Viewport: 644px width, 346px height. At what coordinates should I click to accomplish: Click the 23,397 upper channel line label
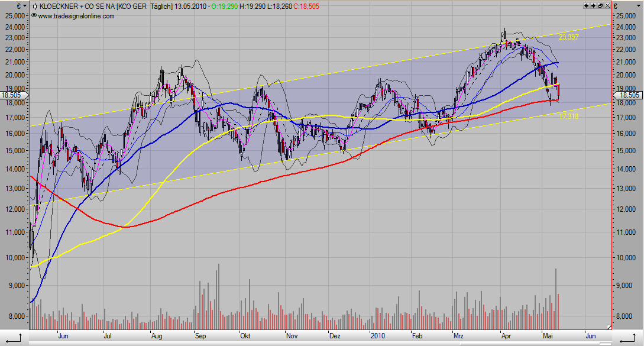(x=568, y=37)
